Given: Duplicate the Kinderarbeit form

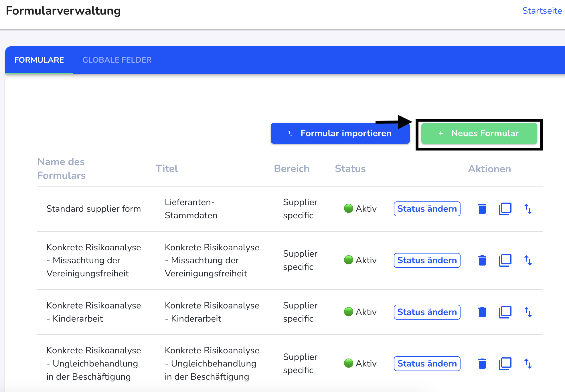Looking at the screenshot, I should pos(505,312).
